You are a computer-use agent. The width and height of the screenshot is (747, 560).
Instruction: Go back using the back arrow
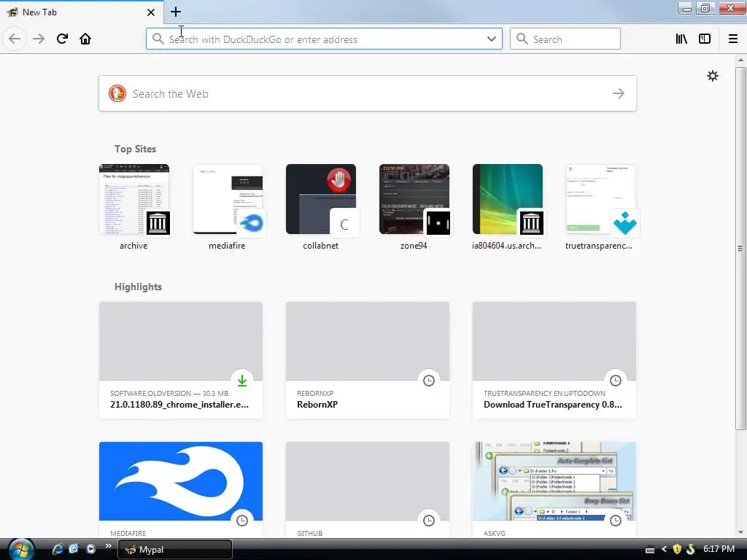[x=15, y=39]
